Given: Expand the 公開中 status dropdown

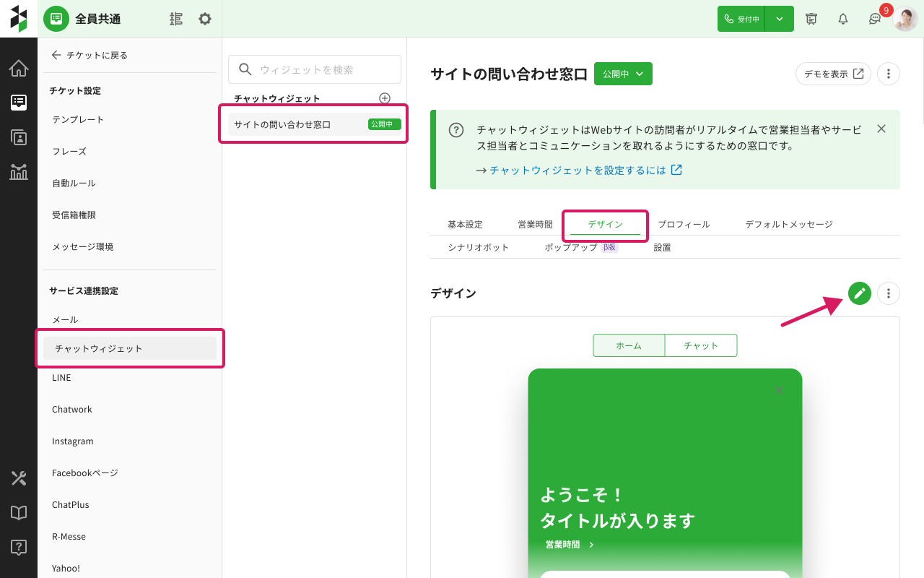Looking at the screenshot, I should click(623, 74).
